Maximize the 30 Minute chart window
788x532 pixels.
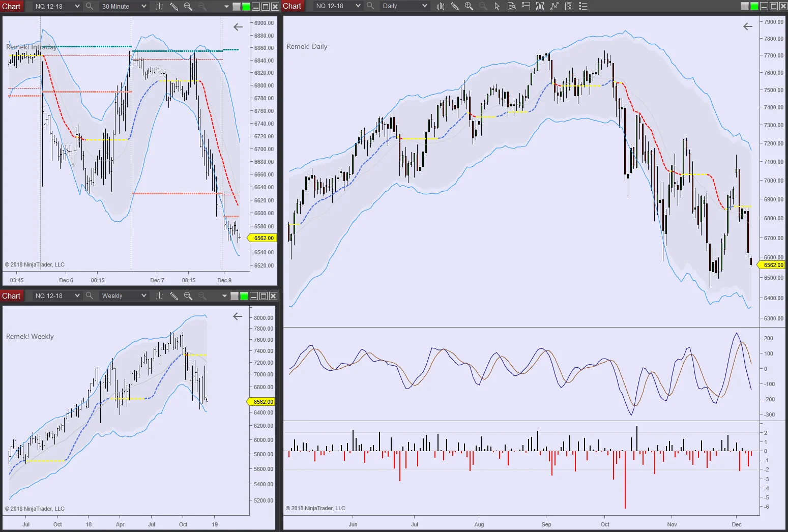[266, 7]
